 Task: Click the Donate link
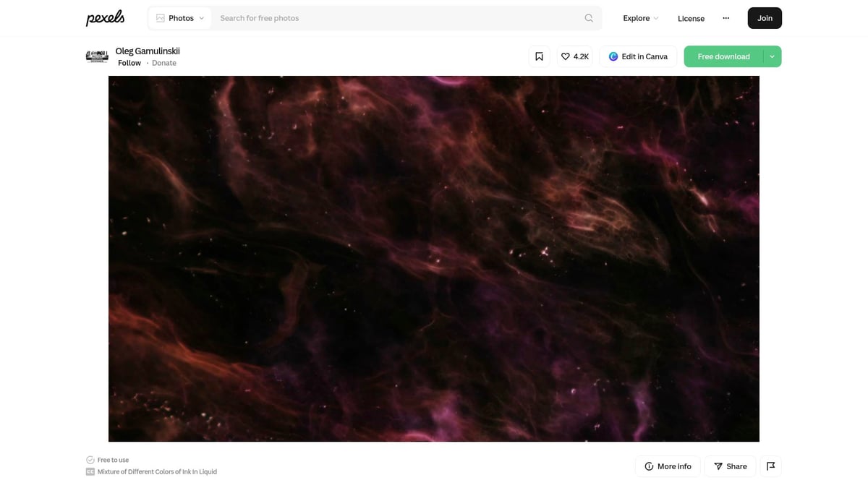coord(164,63)
